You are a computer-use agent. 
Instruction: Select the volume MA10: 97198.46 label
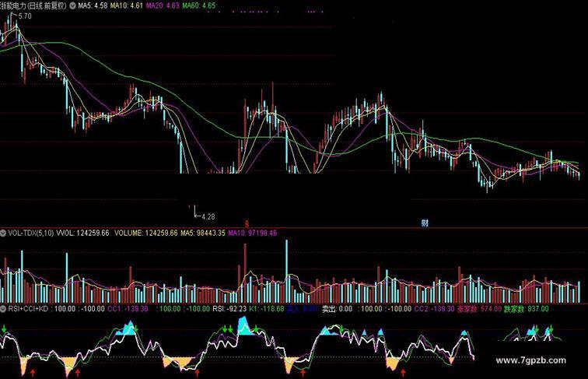[252, 233]
